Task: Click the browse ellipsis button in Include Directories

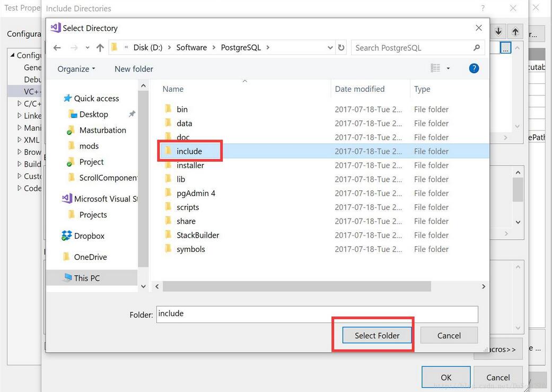Action: pyautogui.click(x=505, y=49)
